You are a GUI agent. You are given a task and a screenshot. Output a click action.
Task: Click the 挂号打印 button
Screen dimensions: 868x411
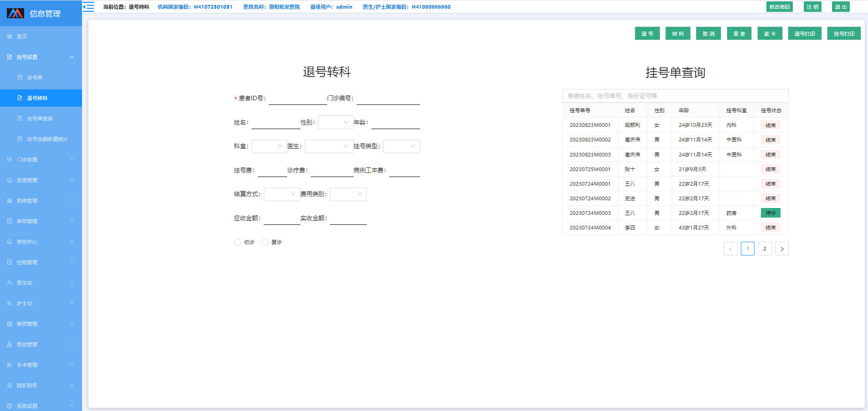[x=844, y=34]
